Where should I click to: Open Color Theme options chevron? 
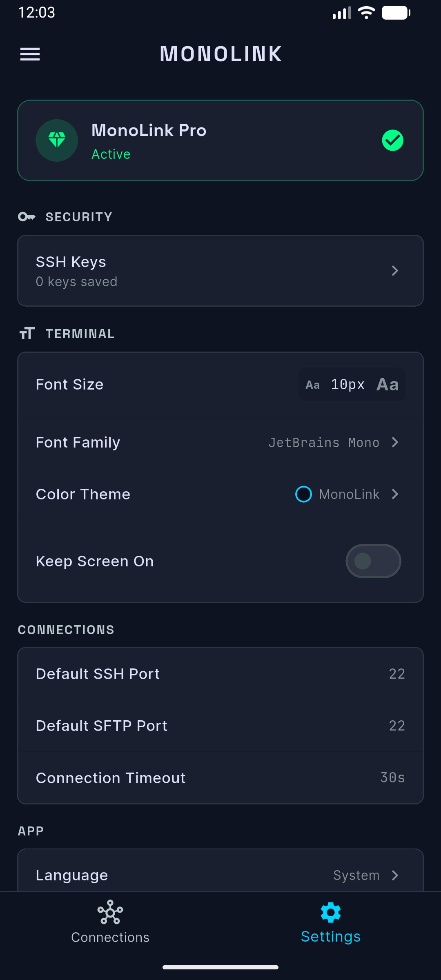click(395, 494)
